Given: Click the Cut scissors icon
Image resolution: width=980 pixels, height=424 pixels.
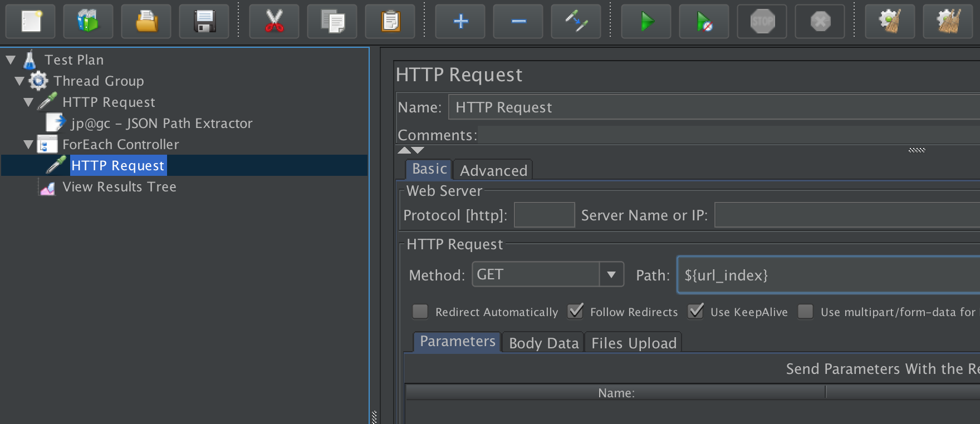Looking at the screenshot, I should 274,22.
